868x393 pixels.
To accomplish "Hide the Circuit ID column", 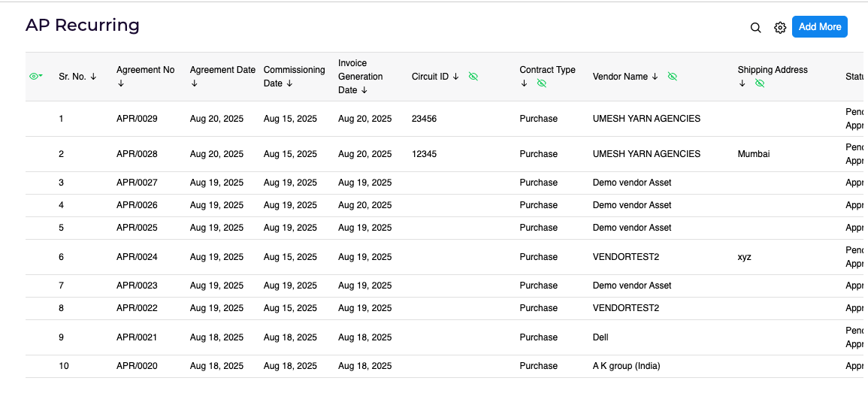I will pyautogui.click(x=473, y=77).
